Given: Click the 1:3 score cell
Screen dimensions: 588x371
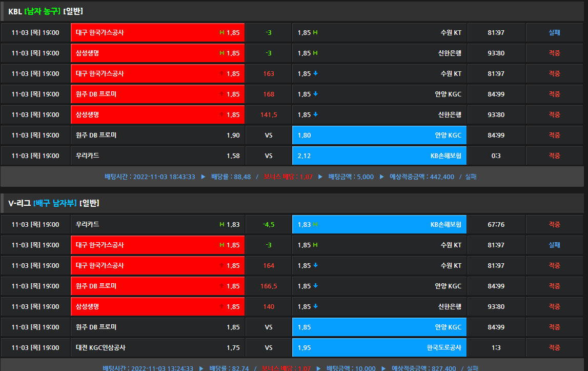Looking at the screenshot, I should click(x=496, y=348).
